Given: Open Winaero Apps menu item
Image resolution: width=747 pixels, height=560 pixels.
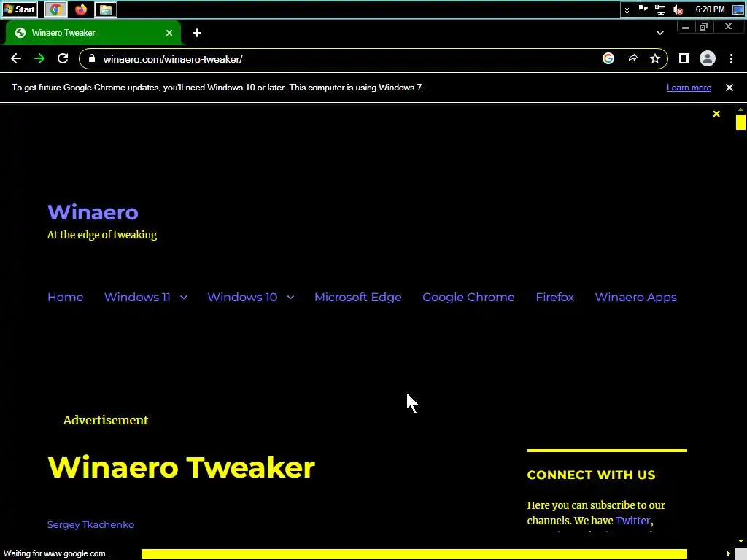Looking at the screenshot, I should (x=635, y=297).
